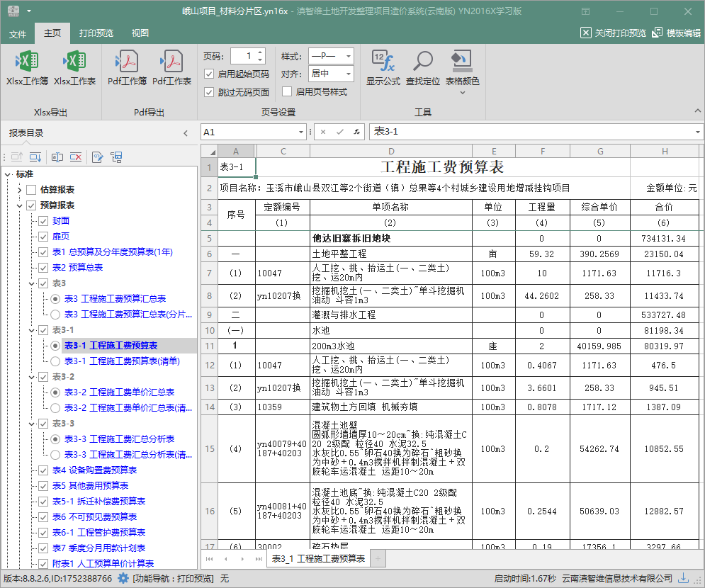The height and width of the screenshot is (588, 705).
Task: Select column D header
Action: [390, 152]
